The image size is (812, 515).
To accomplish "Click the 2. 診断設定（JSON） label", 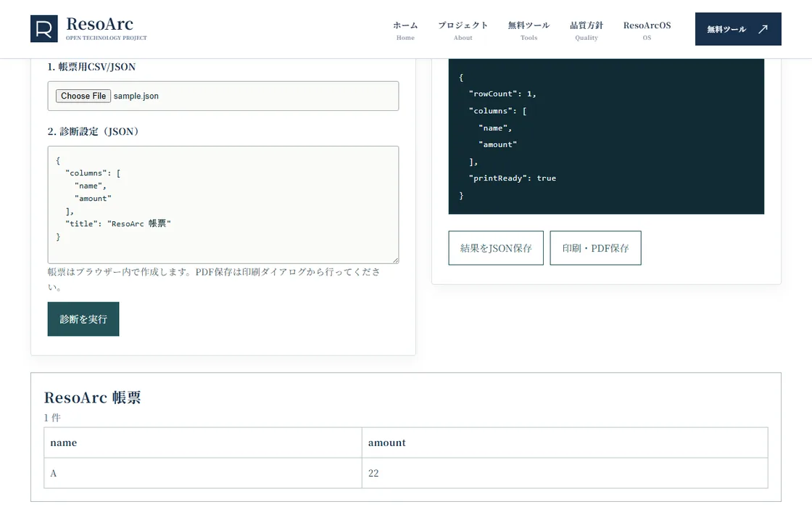I will pyautogui.click(x=95, y=131).
